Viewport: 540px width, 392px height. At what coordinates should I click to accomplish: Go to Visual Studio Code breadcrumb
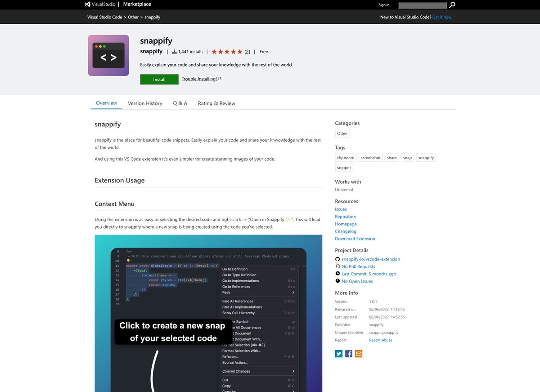coord(104,17)
